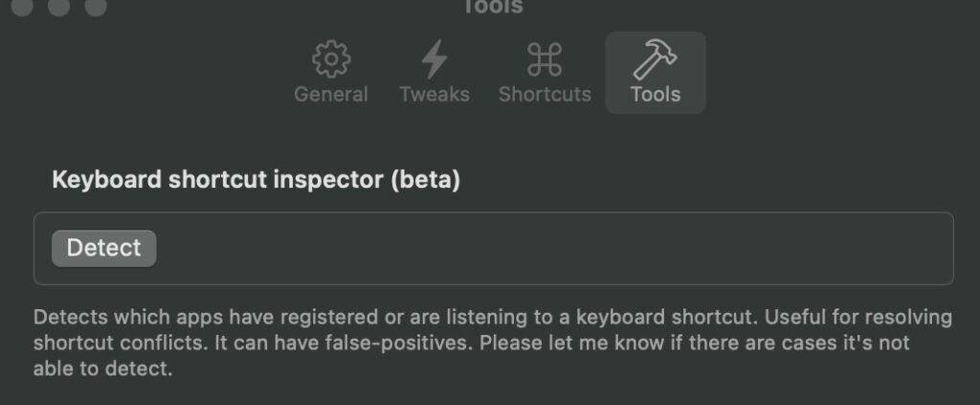Close the window with the leftmost circle

click(22, 7)
